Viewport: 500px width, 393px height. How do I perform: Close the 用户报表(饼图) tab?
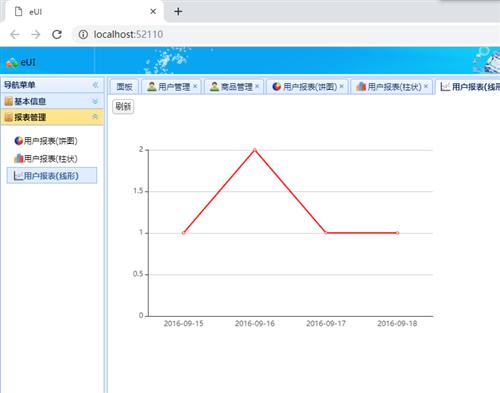(x=341, y=86)
